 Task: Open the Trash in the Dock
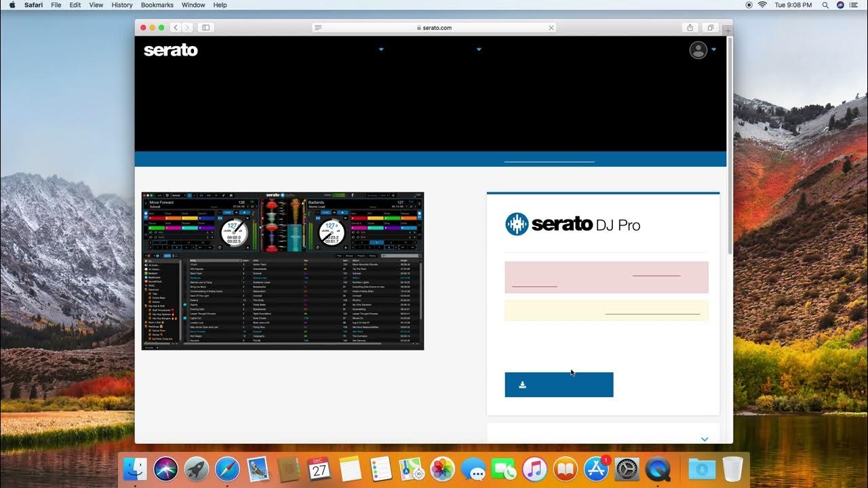click(732, 469)
